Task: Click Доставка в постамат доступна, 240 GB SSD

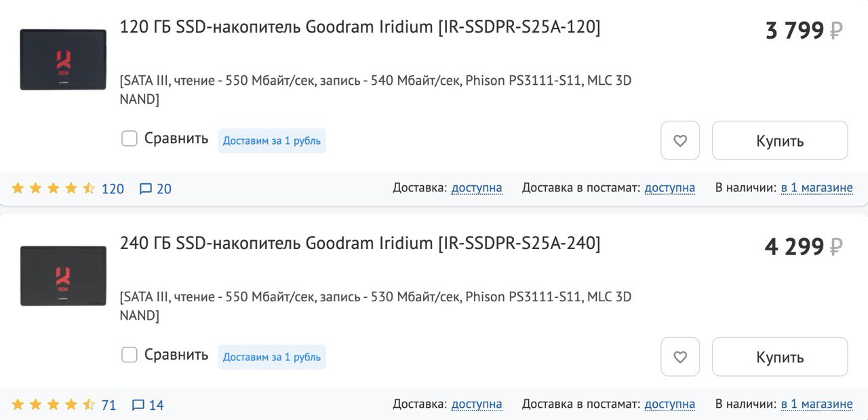Action: pos(669,404)
